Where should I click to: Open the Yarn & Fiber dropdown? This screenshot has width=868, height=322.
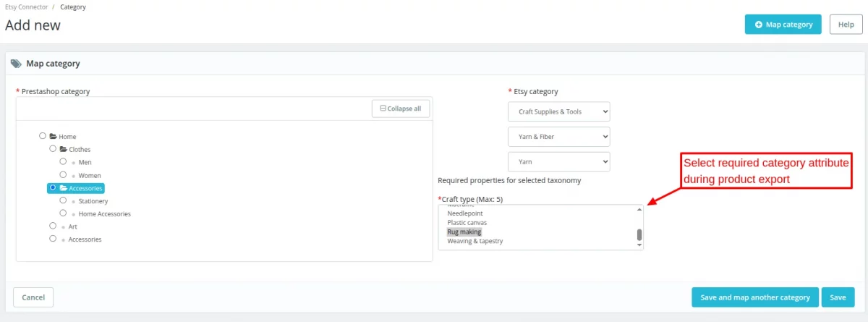pos(558,136)
